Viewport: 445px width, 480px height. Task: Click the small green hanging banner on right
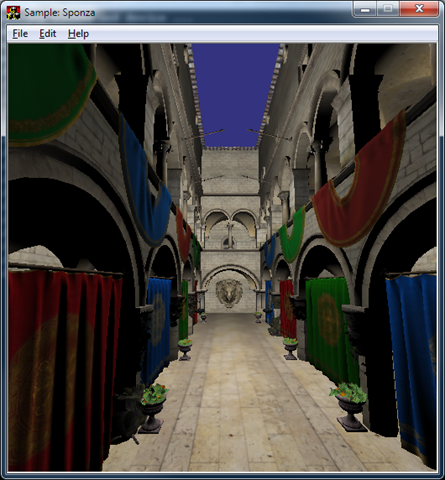click(x=292, y=235)
